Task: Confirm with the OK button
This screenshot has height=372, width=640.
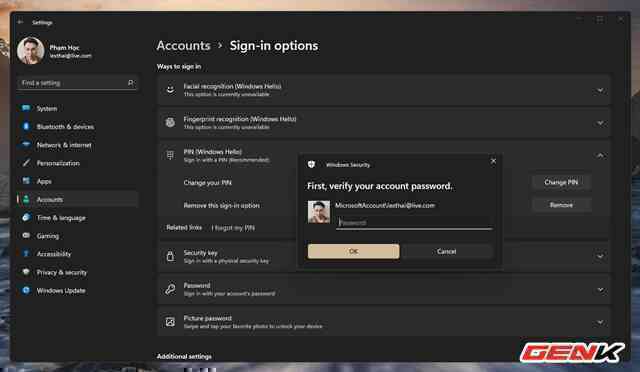Action: click(x=353, y=251)
